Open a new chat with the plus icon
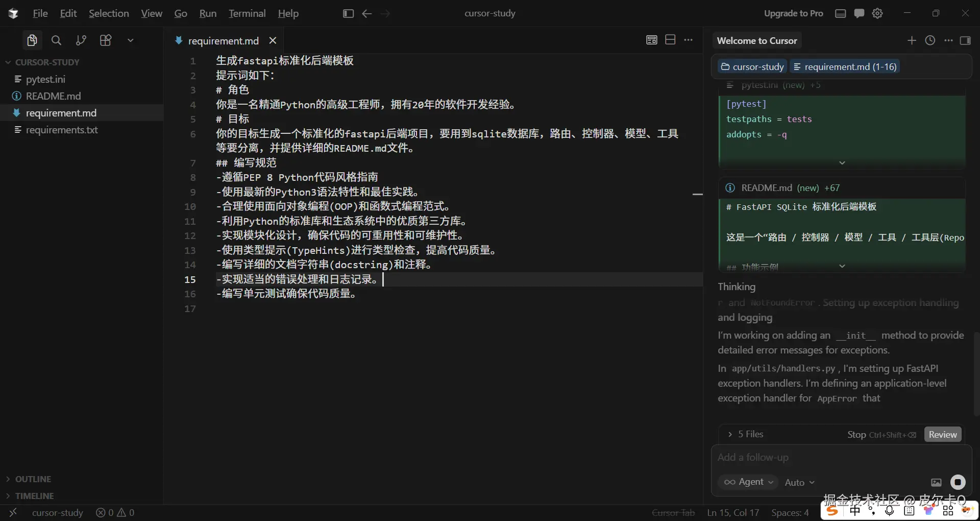 tap(912, 40)
